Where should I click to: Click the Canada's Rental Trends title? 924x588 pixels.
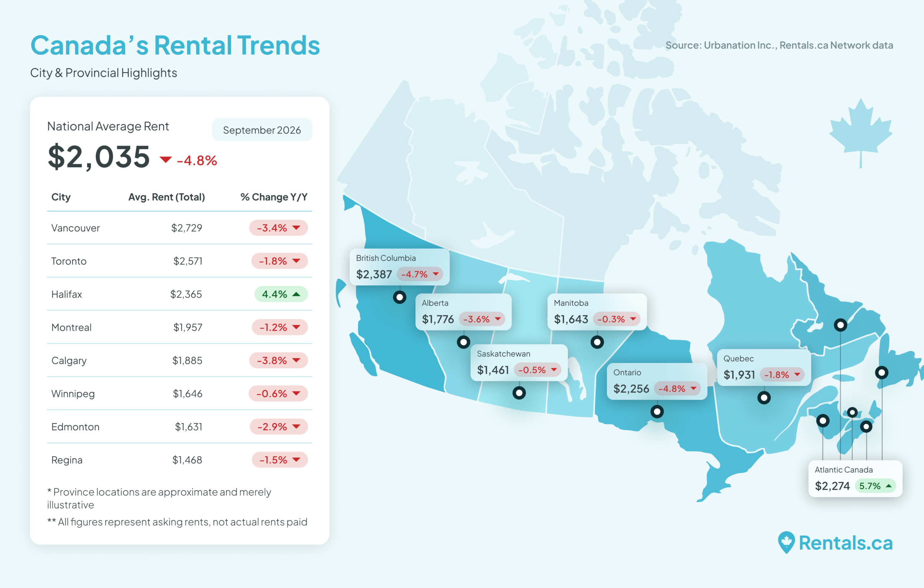click(175, 45)
